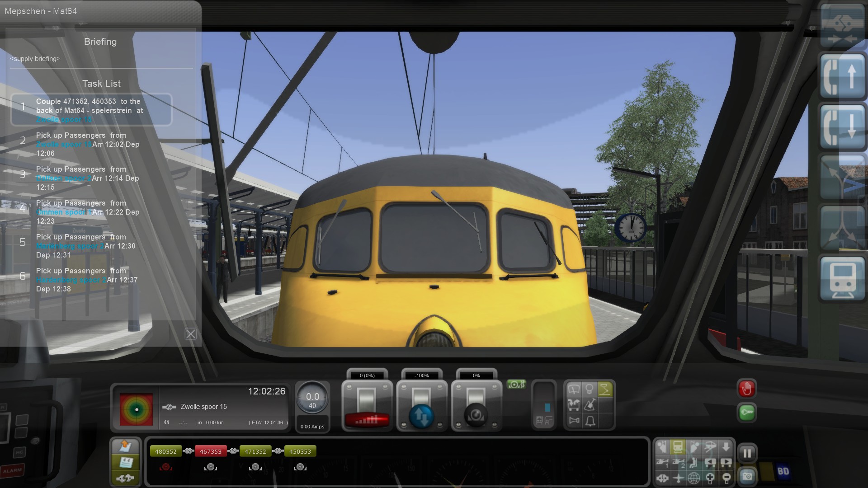868x488 pixels.
Task: Uncouple between 471352 and 450353
Action: (x=278, y=451)
